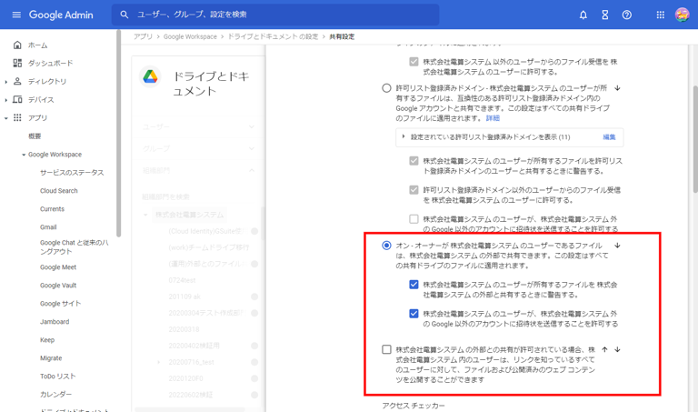The image size is (698, 412).
Task: Open Google Chat と従来のハングアウト
Action: pos(74,247)
